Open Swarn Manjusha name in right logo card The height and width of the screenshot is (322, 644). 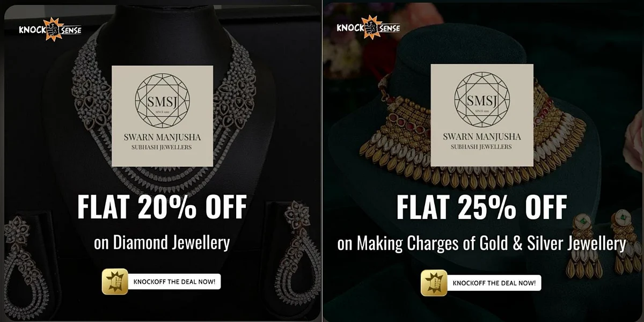481,136
